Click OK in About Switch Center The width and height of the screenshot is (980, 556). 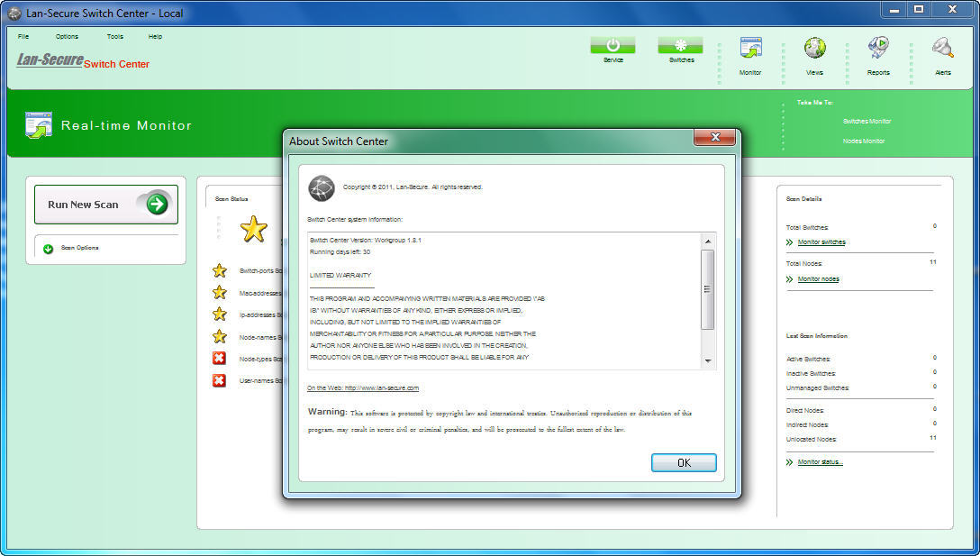click(x=684, y=463)
